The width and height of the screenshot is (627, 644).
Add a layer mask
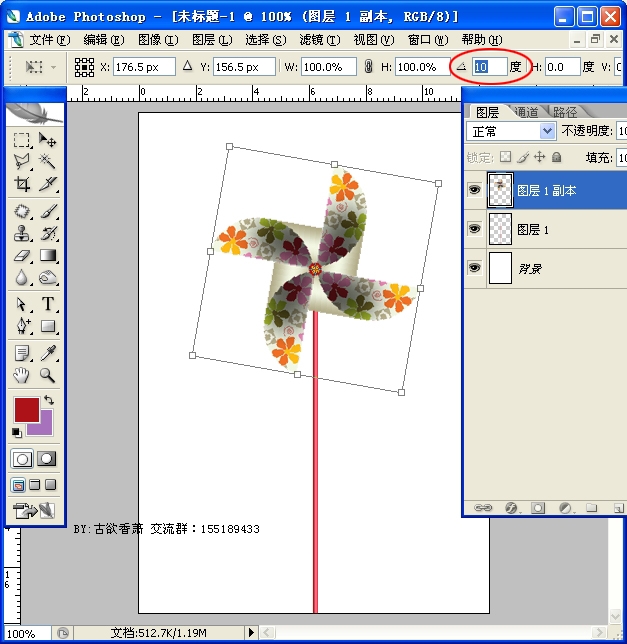(x=538, y=508)
